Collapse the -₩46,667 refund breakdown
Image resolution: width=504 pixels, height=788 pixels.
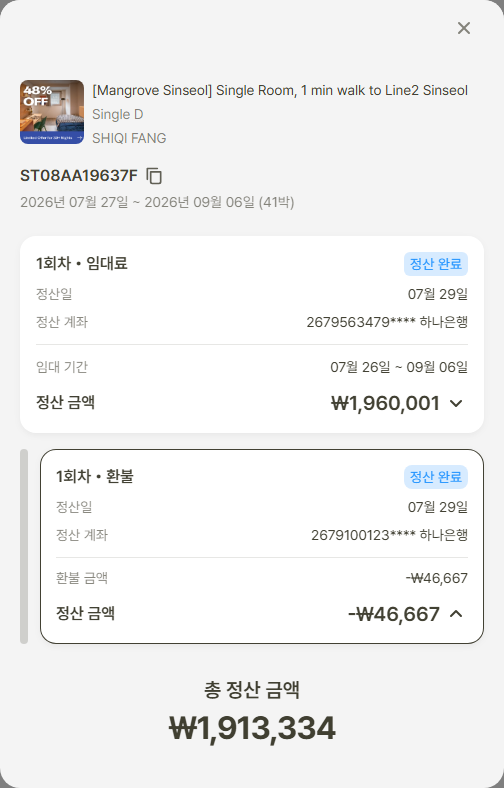456,614
